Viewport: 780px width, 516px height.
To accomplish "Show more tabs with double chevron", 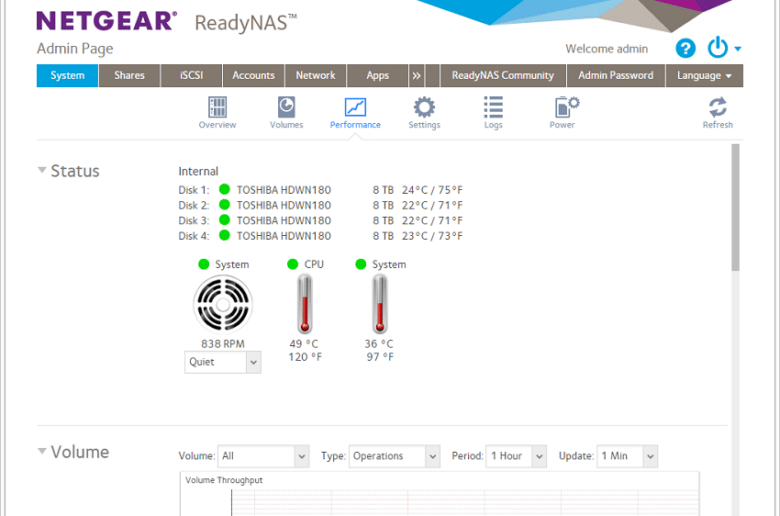I will click(x=416, y=76).
